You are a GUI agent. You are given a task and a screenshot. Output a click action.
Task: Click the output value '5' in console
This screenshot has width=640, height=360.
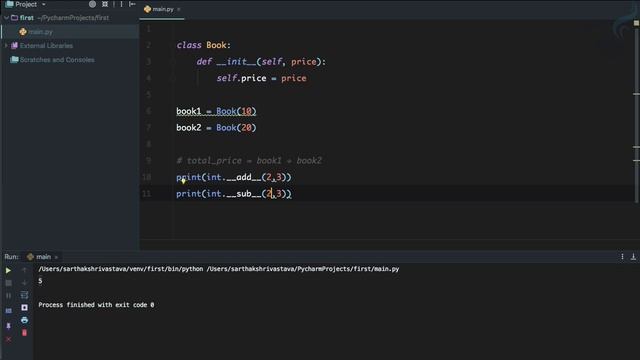pyautogui.click(x=40, y=281)
